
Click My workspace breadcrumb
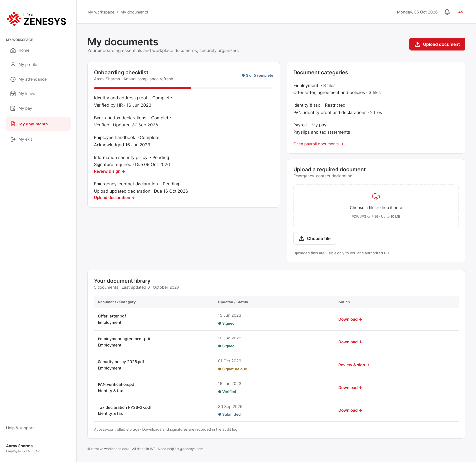101,12
